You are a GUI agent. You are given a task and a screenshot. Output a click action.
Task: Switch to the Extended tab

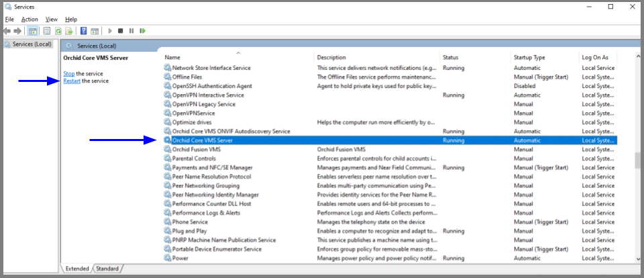tap(77, 269)
